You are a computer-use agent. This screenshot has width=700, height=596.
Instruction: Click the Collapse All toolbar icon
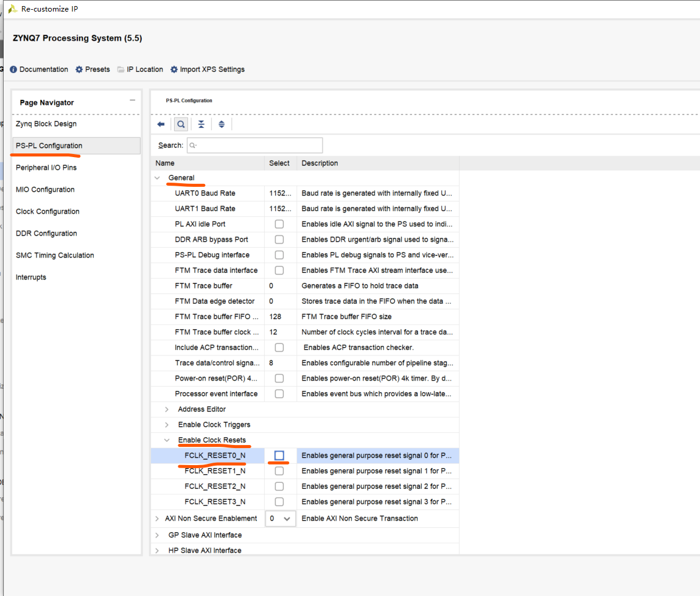click(x=201, y=124)
